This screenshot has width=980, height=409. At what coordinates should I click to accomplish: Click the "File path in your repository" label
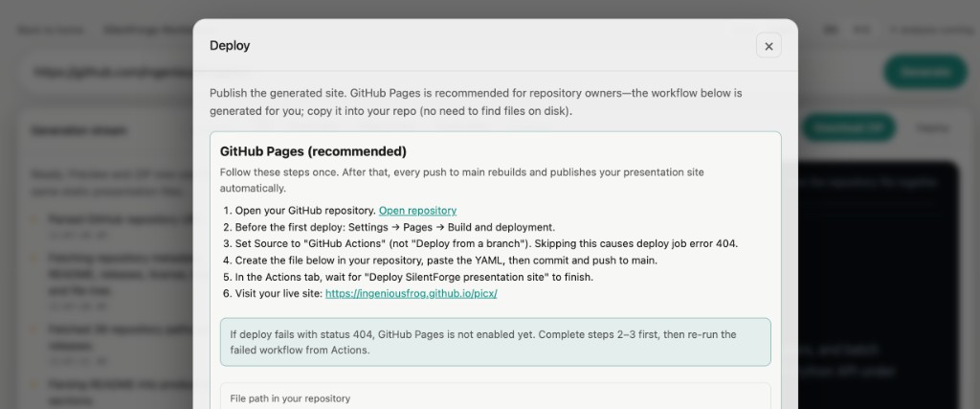click(290, 398)
